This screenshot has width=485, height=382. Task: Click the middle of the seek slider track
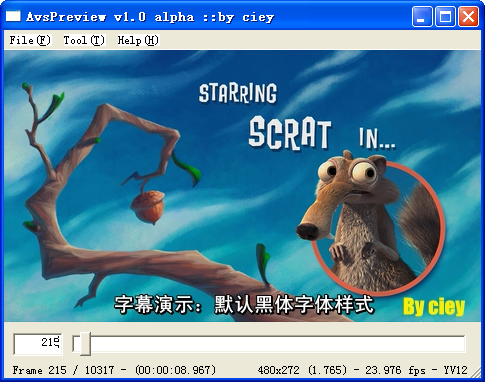click(269, 344)
